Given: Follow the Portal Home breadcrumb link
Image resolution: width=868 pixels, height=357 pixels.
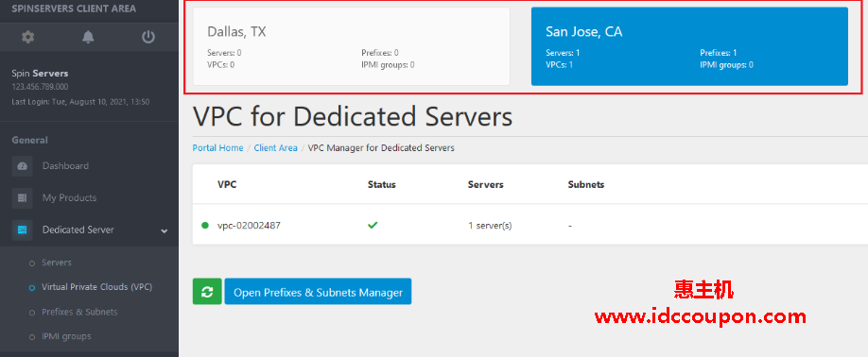Looking at the screenshot, I should pyautogui.click(x=217, y=148).
